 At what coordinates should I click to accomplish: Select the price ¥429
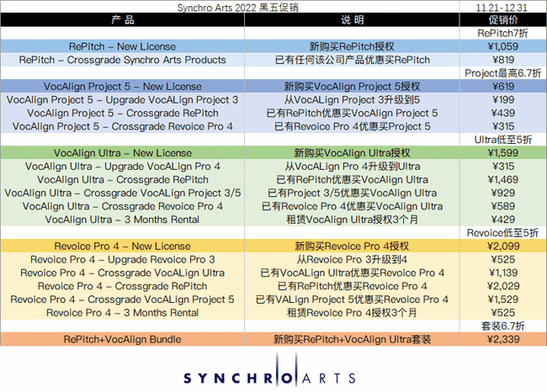pyautogui.click(x=503, y=220)
